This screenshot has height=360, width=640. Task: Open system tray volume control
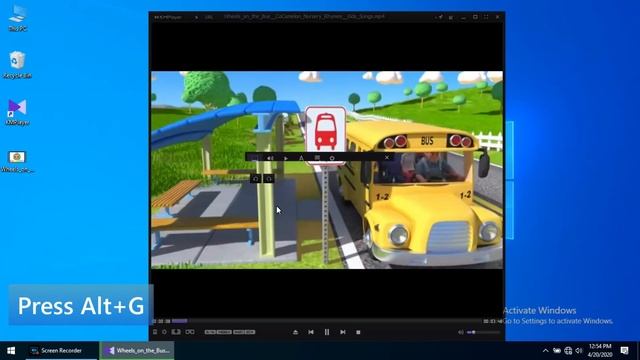tap(579, 351)
